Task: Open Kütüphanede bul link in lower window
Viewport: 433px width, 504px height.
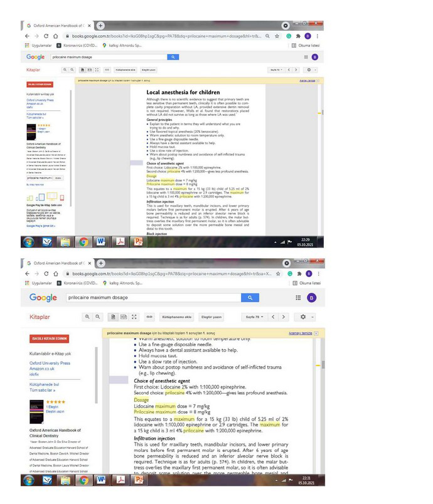Action: (x=44, y=384)
